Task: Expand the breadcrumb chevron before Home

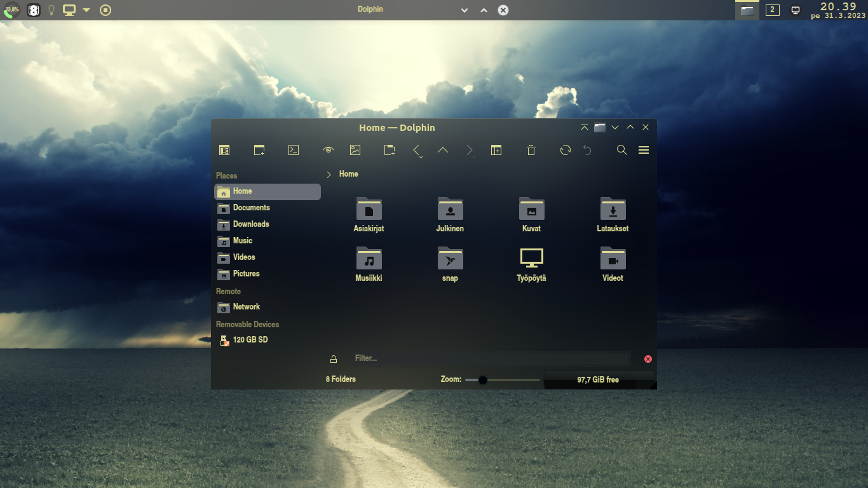Action: pos(329,174)
